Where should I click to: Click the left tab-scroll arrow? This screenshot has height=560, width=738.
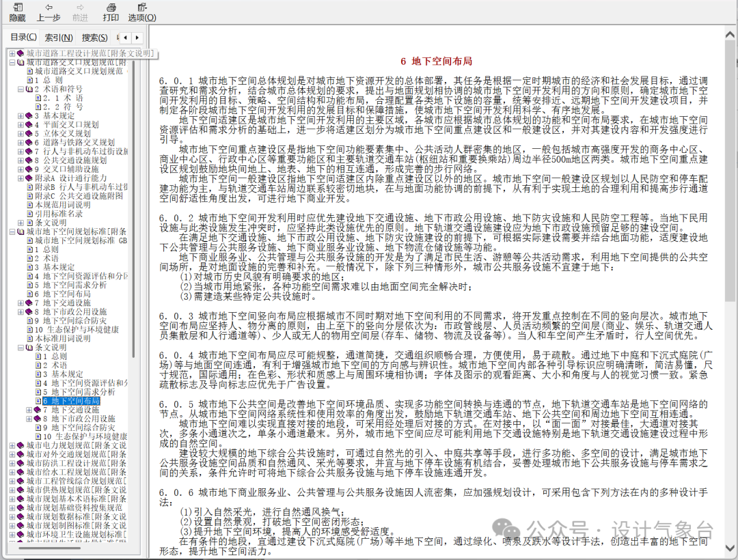point(125,38)
